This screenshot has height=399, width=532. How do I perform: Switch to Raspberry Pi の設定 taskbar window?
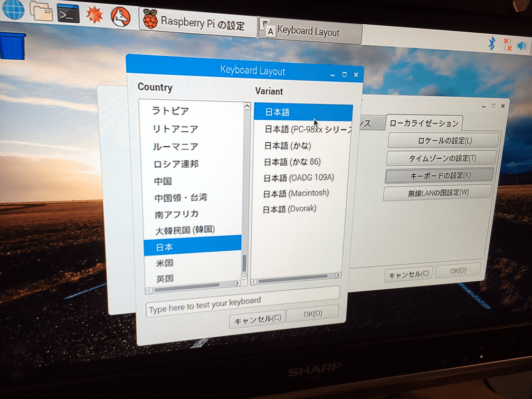(198, 22)
